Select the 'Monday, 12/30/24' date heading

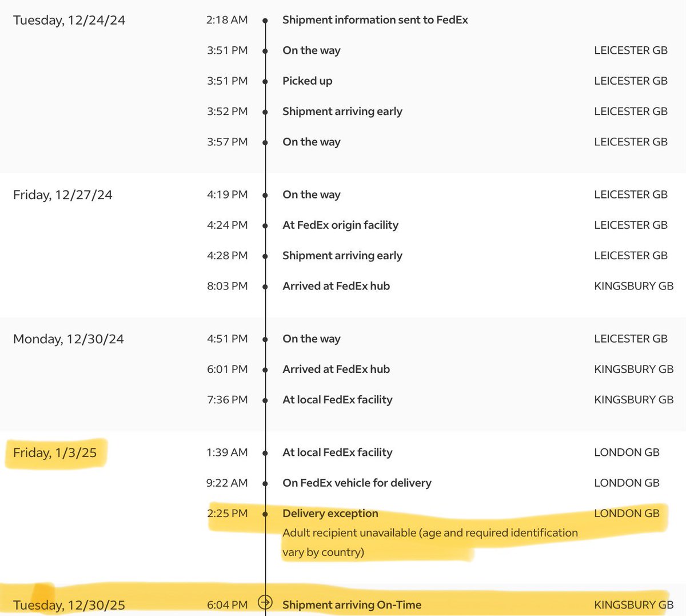point(69,339)
